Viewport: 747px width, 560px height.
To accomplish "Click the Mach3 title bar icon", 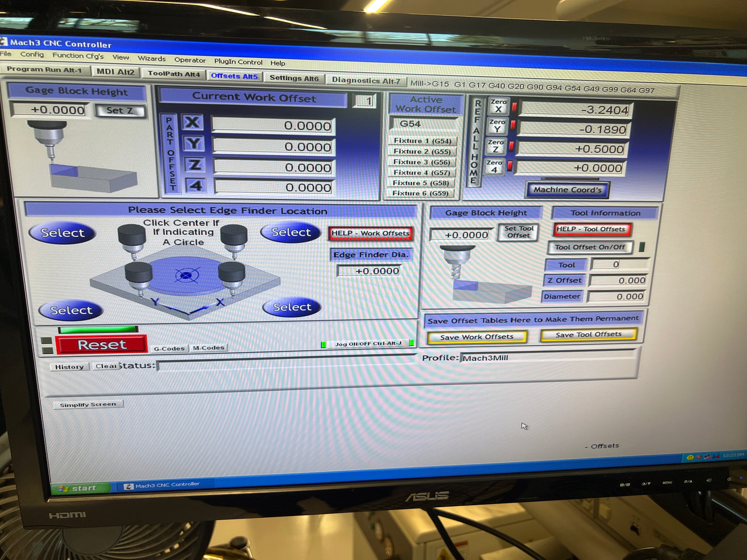I will point(3,41).
